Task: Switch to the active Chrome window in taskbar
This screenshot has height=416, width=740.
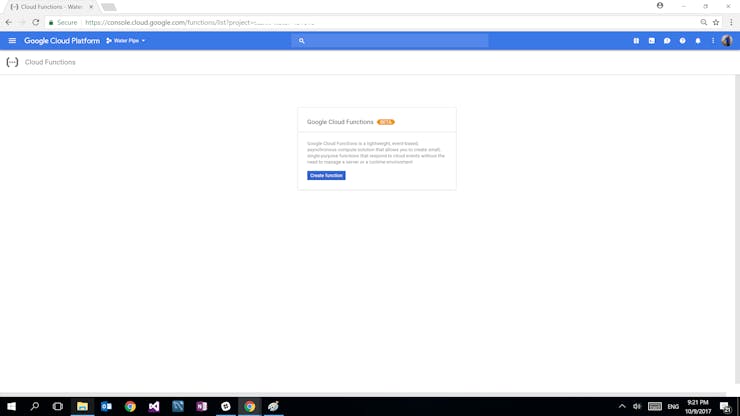Action: [250, 407]
